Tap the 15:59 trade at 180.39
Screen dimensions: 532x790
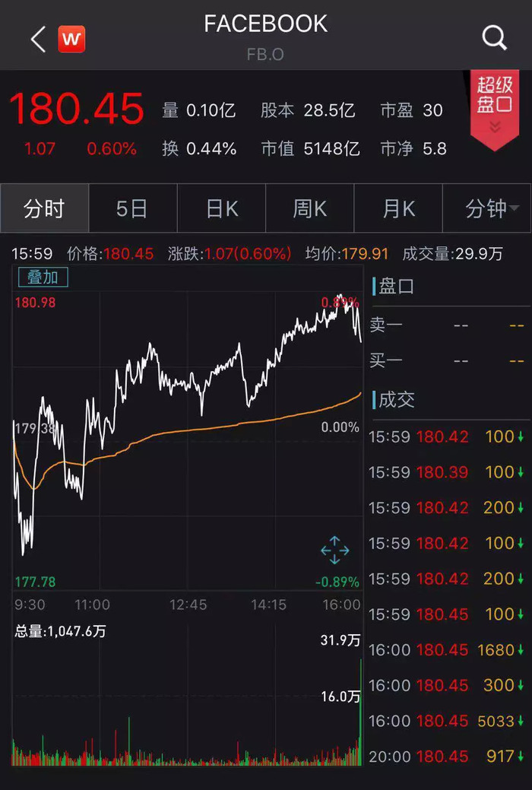click(448, 472)
